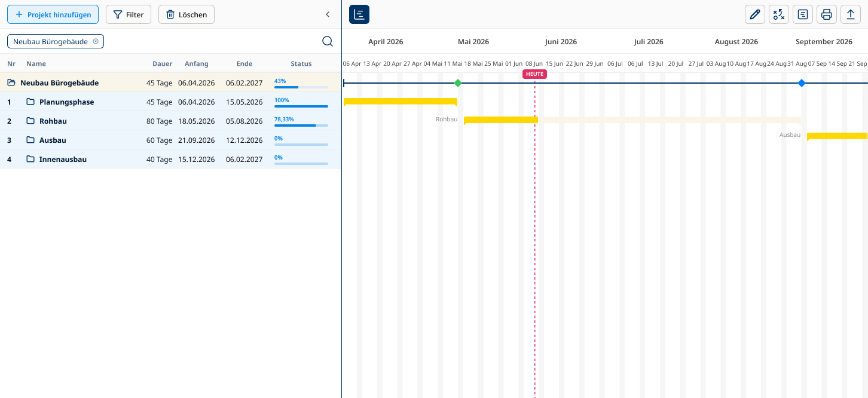Click the Rohbau label beside its Gantt bar

(x=447, y=120)
